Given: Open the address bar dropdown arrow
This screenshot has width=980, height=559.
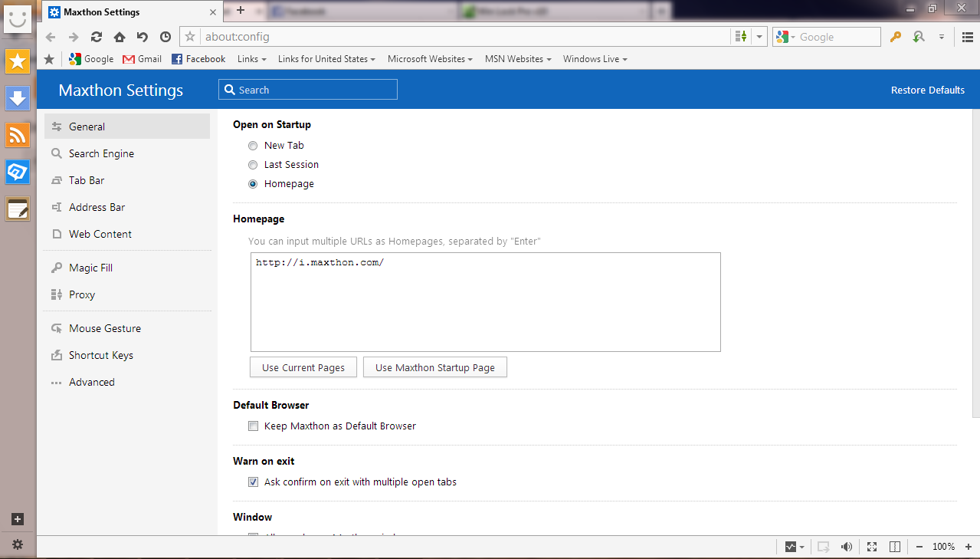Looking at the screenshot, I should [x=759, y=37].
